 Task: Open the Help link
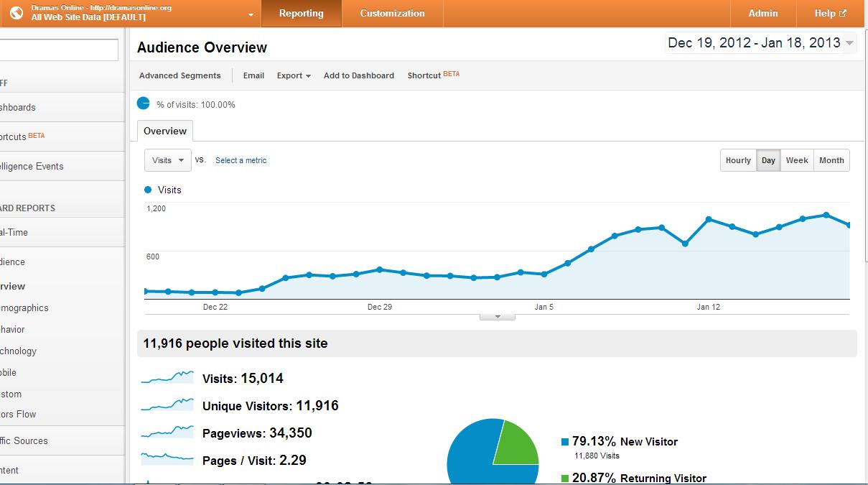point(830,13)
